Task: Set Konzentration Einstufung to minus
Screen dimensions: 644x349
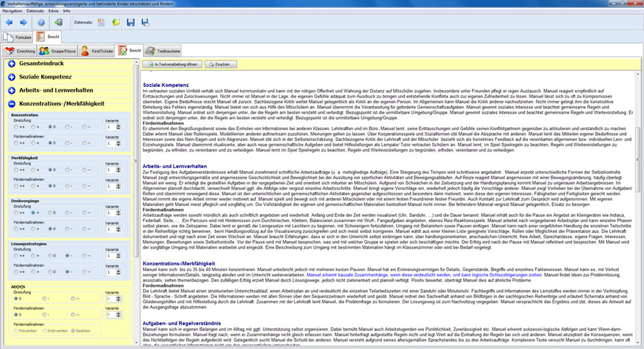Action: coord(67,127)
